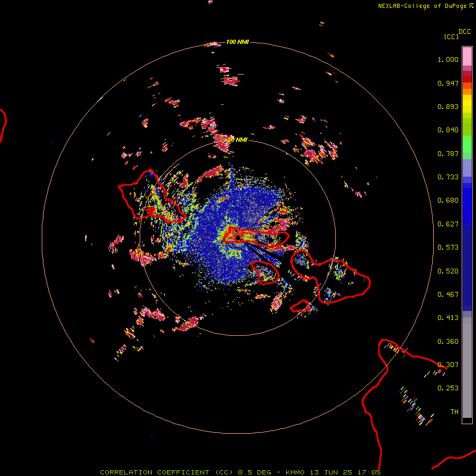Image resolution: width=476 pixels, height=476 pixels.
Task: Click the 100 NMI range ring label
Action: coord(237,42)
